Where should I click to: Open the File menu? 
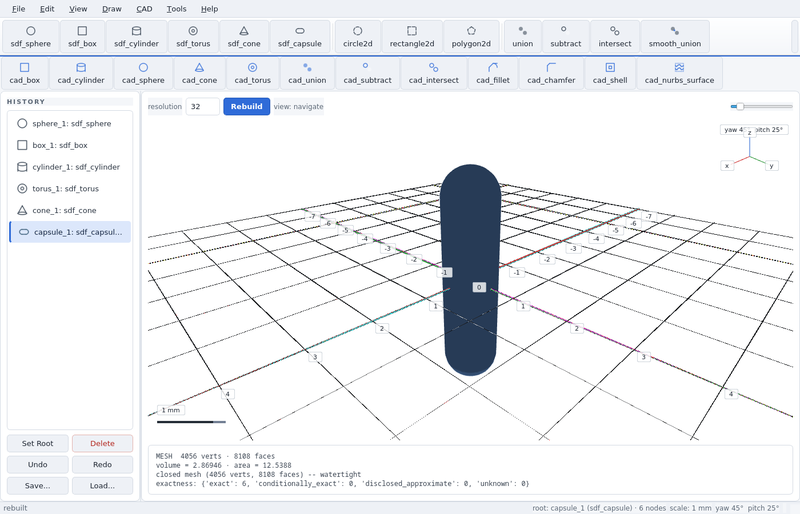(18, 9)
